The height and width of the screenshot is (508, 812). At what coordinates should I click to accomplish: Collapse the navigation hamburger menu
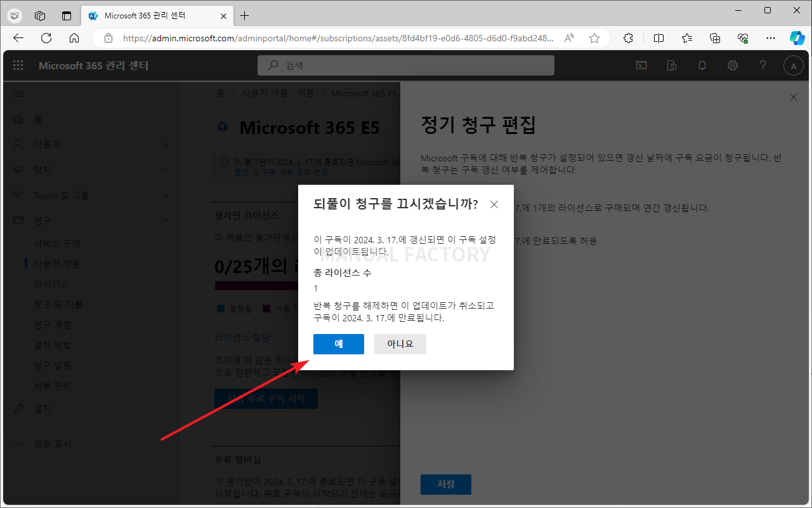[x=18, y=93]
